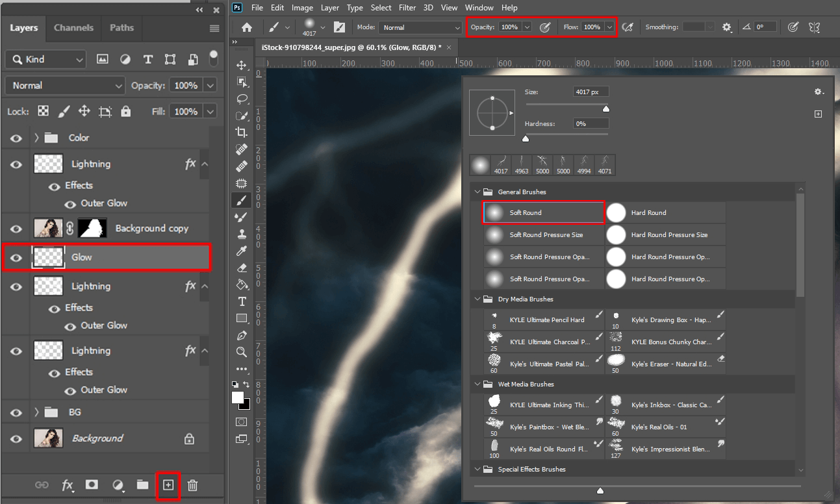Hide the Glow layer
Viewport: 840px width, 504px height.
tap(16, 257)
